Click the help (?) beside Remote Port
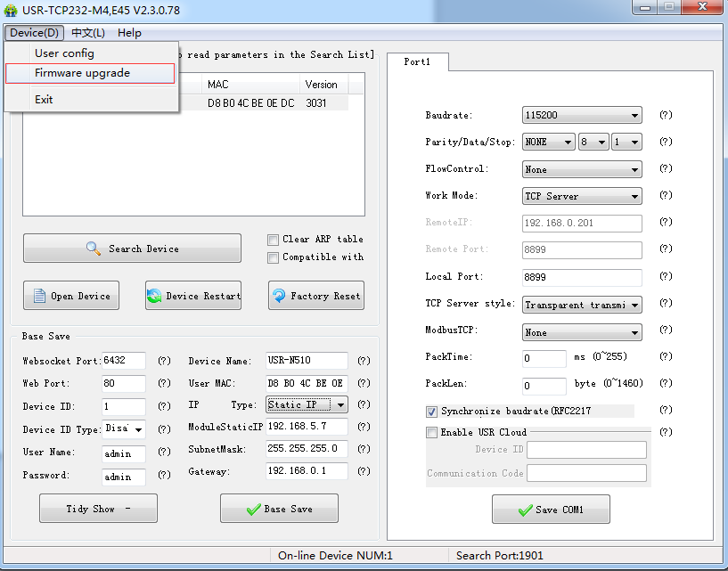 (666, 249)
